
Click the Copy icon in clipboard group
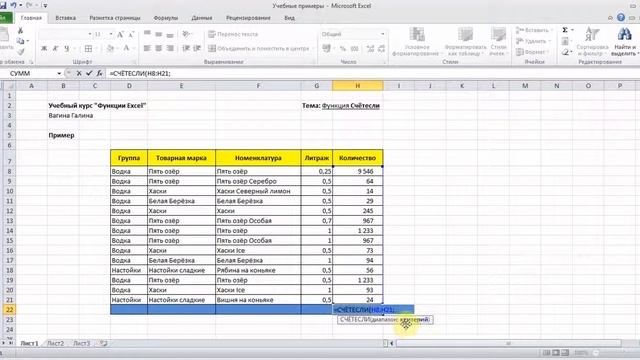tap(20, 41)
